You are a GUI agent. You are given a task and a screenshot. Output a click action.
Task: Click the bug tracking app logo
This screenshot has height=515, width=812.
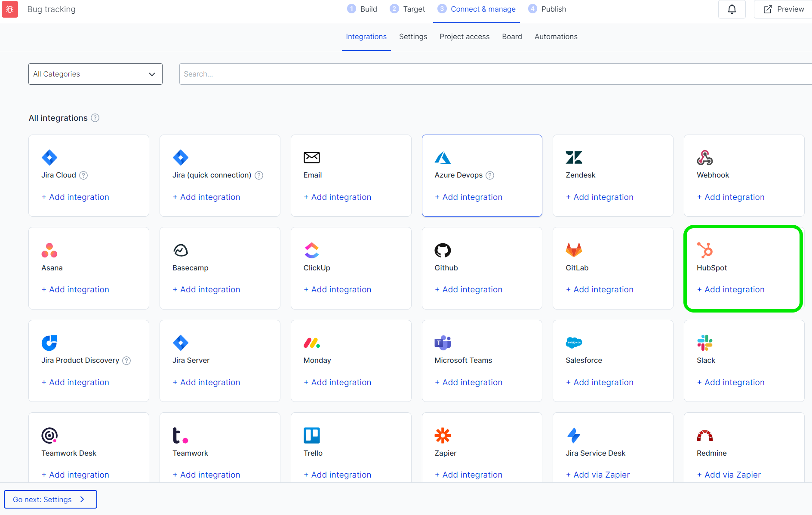10,9
